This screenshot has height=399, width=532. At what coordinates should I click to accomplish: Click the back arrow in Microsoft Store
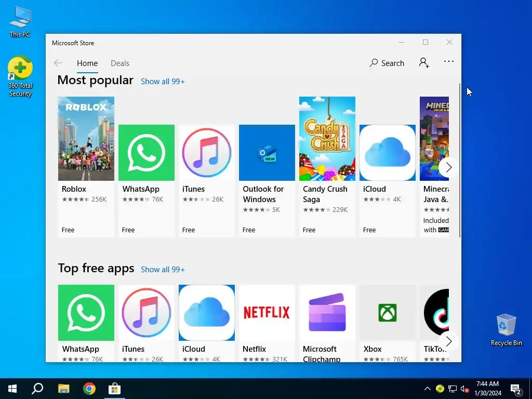pos(58,63)
